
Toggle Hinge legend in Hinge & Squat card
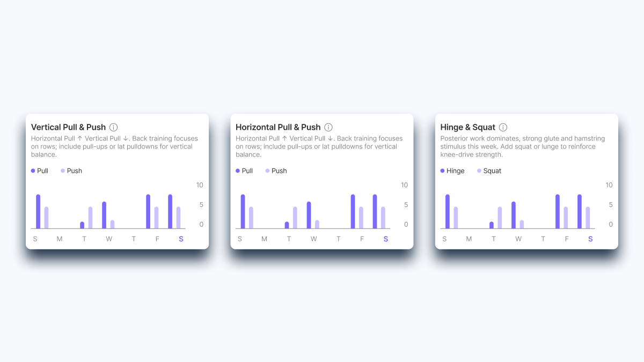pos(452,171)
